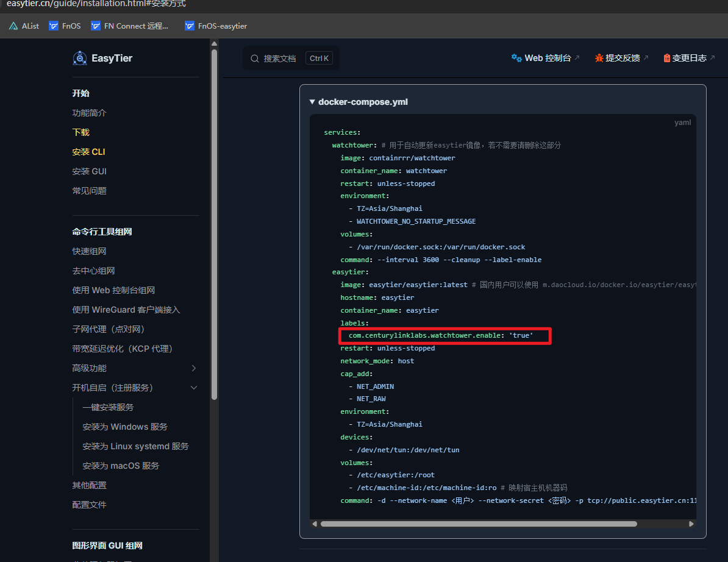Image resolution: width=728 pixels, height=562 pixels.
Task: Click the 图形界面 GUI 组网 heading
Action: 107,546
